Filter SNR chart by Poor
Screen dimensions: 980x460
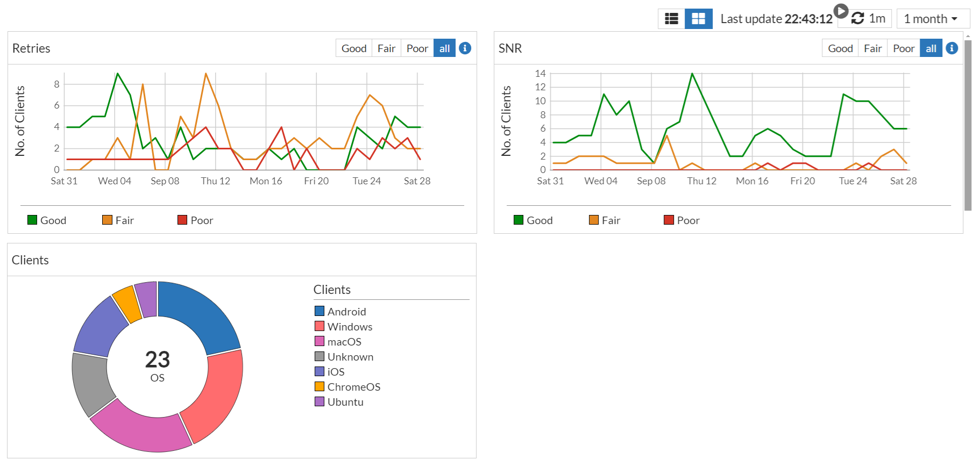903,48
